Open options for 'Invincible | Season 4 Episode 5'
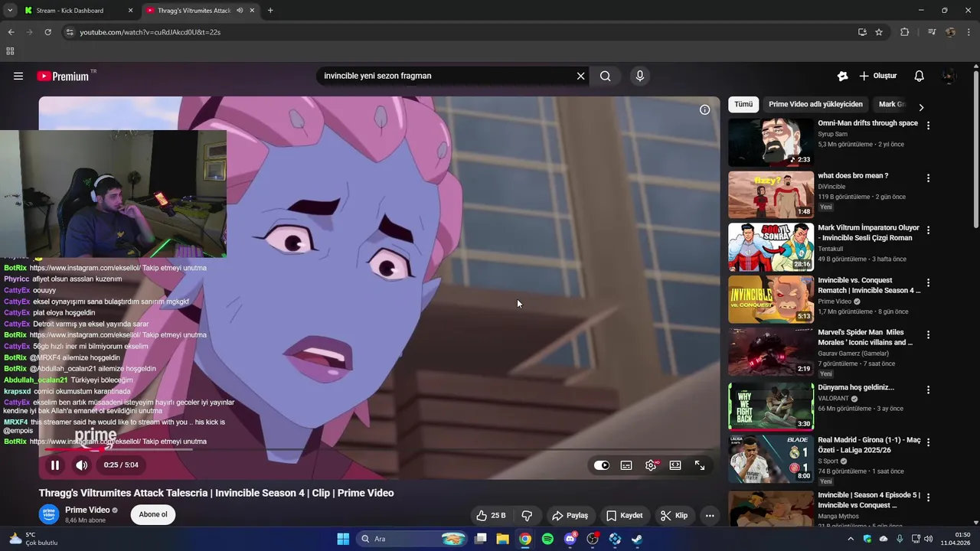The image size is (980, 551). [928, 497]
